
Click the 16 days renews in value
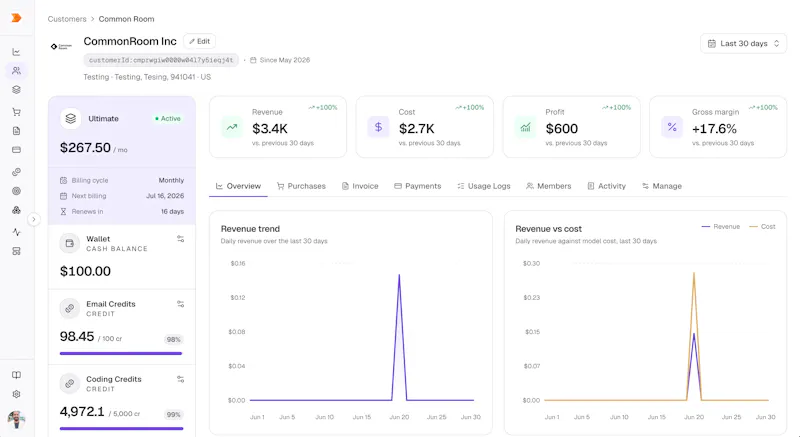[x=172, y=212]
